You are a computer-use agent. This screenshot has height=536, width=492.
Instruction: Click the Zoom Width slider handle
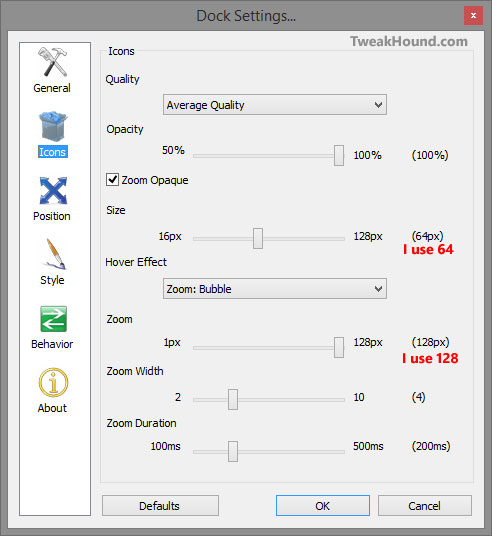pyautogui.click(x=233, y=399)
